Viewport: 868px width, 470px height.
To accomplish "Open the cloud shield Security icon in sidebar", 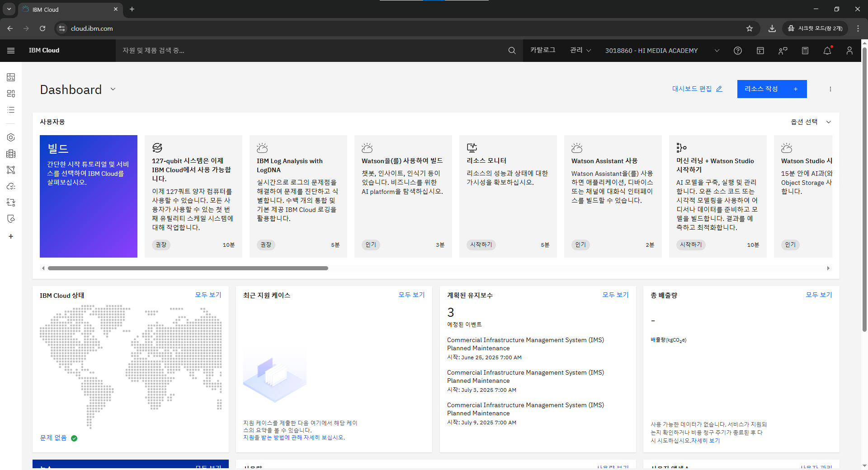I will 11,219.
